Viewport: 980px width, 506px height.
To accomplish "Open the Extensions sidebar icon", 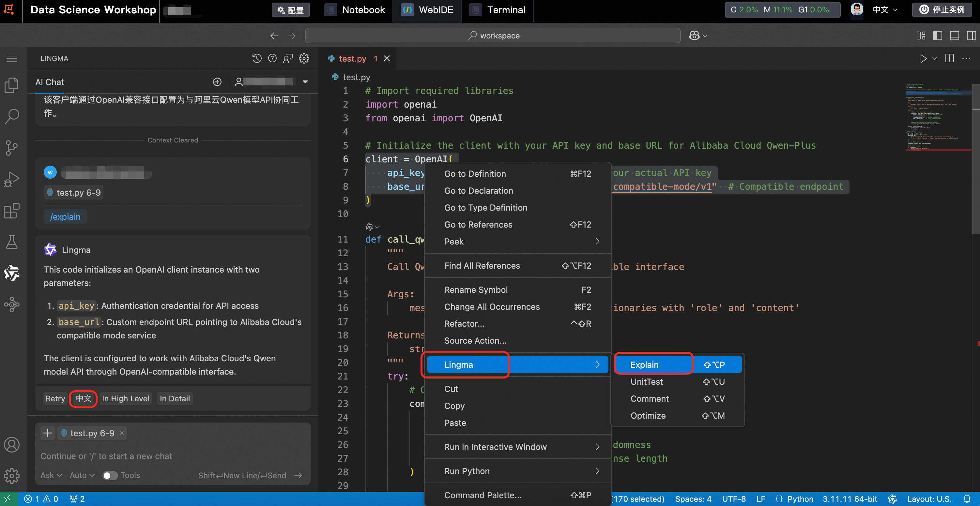I will point(11,211).
